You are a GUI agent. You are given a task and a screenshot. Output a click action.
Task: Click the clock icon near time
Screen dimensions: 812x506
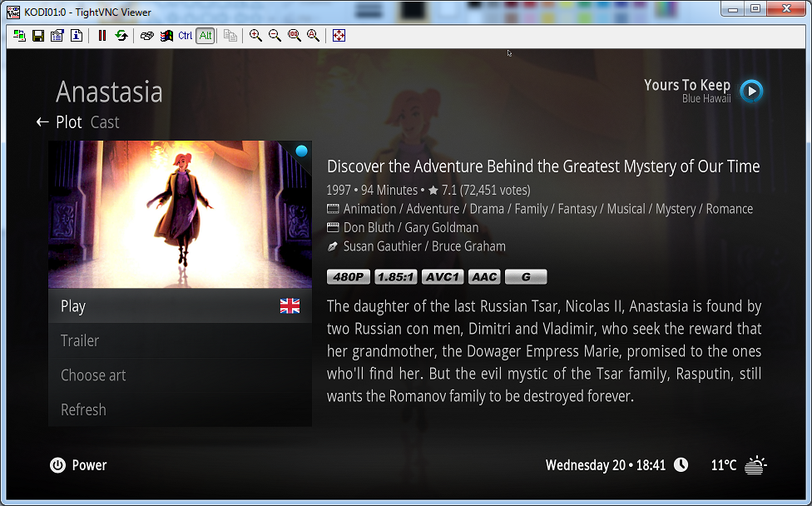[681, 464]
